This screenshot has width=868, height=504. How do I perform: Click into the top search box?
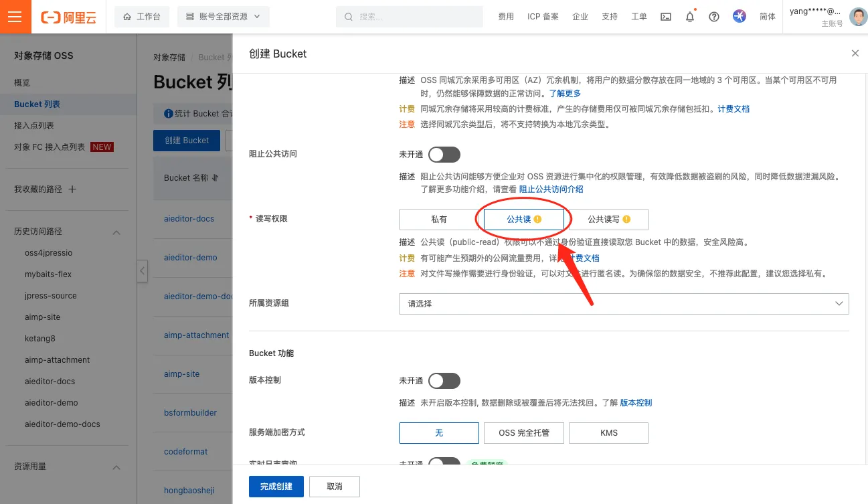(x=410, y=17)
